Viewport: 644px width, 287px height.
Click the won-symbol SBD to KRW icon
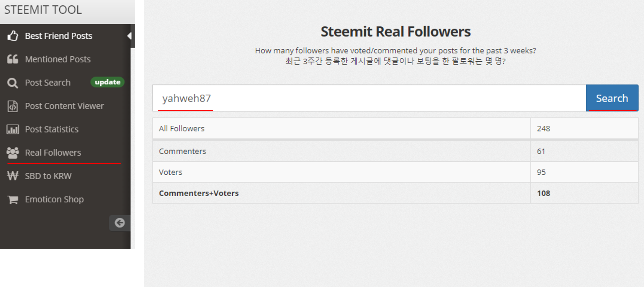(x=13, y=176)
